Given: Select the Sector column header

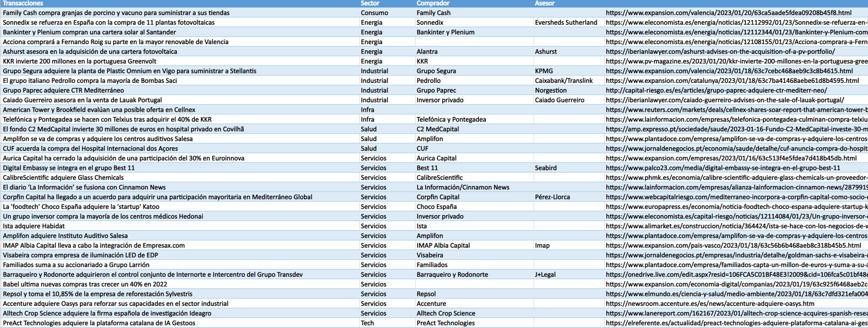Looking at the screenshot, I should [387, 3].
